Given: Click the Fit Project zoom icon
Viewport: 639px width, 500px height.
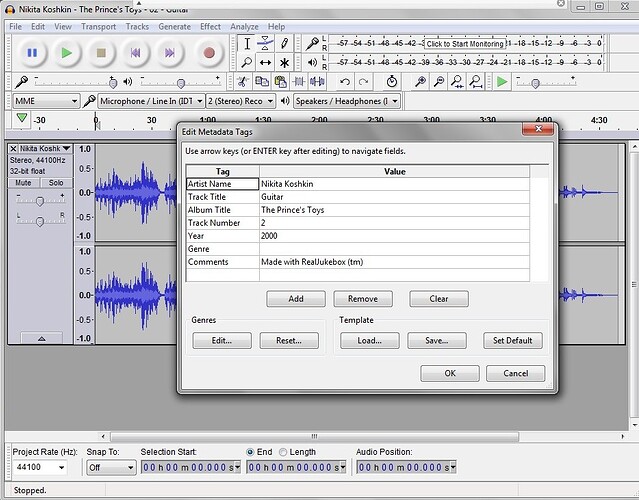Looking at the screenshot, I should click(475, 82).
